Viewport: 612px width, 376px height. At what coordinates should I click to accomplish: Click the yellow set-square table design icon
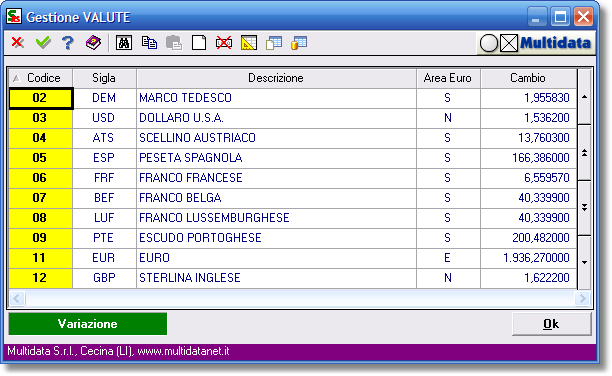coord(249,43)
